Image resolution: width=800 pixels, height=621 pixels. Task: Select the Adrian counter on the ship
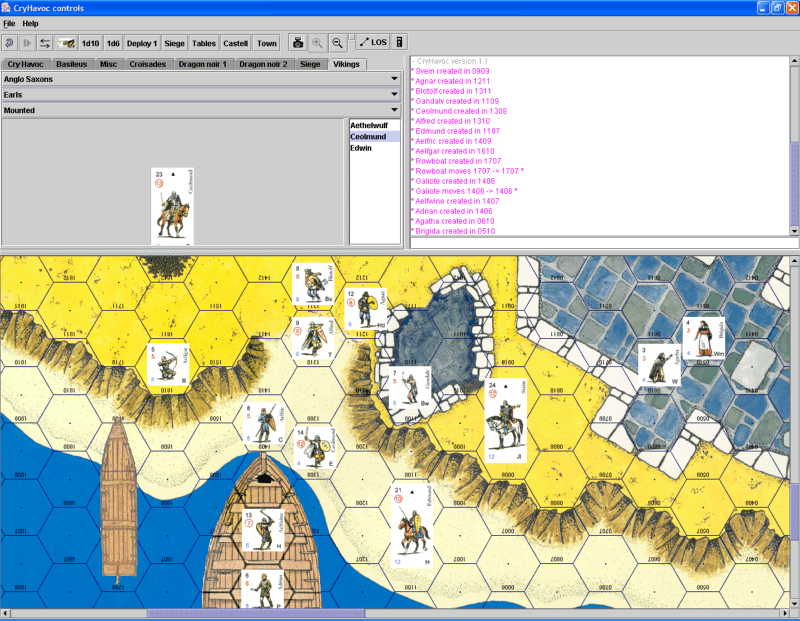(x=263, y=589)
